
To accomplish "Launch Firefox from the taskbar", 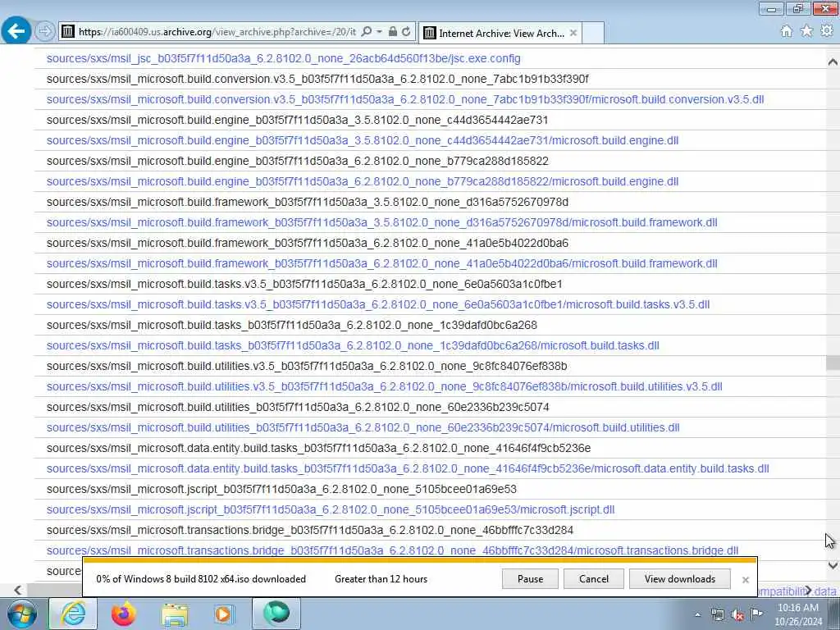I will pyautogui.click(x=124, y=614).
